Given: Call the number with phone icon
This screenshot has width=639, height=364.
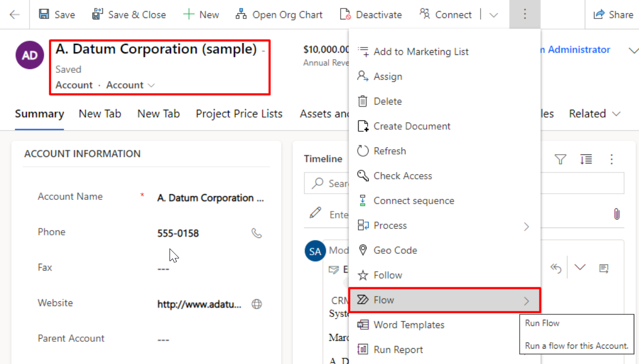Looking at the screenshot, I should [x=257, y=233].
